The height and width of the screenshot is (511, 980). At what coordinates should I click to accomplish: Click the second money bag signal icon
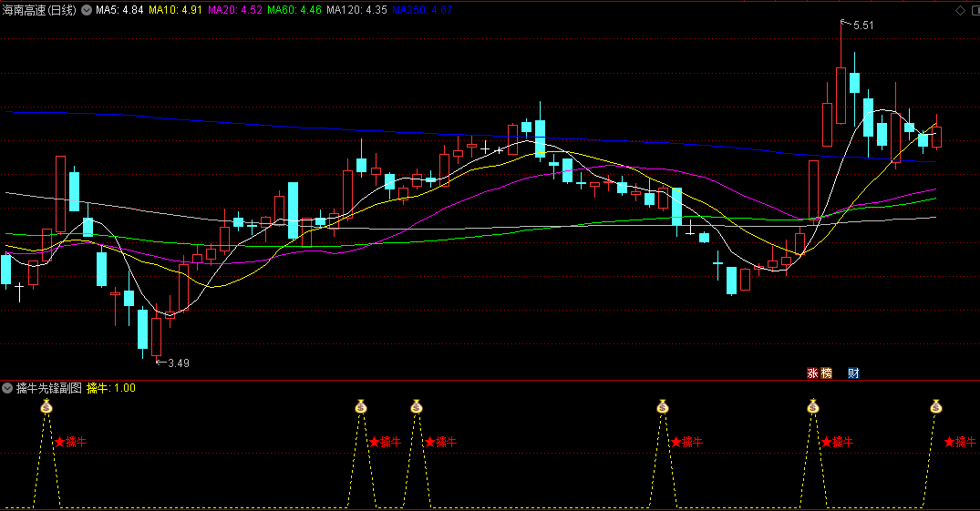[x=361, y=406]
